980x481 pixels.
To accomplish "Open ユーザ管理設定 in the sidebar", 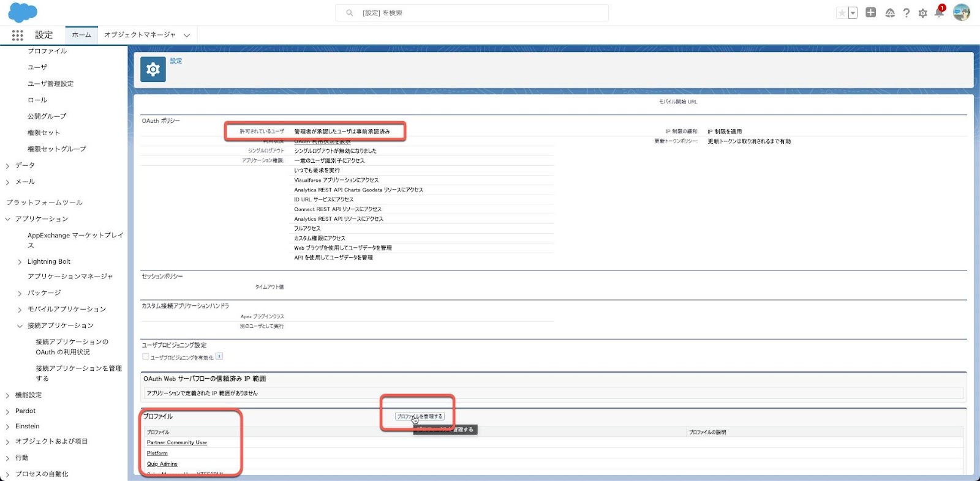I will point(50,84).
